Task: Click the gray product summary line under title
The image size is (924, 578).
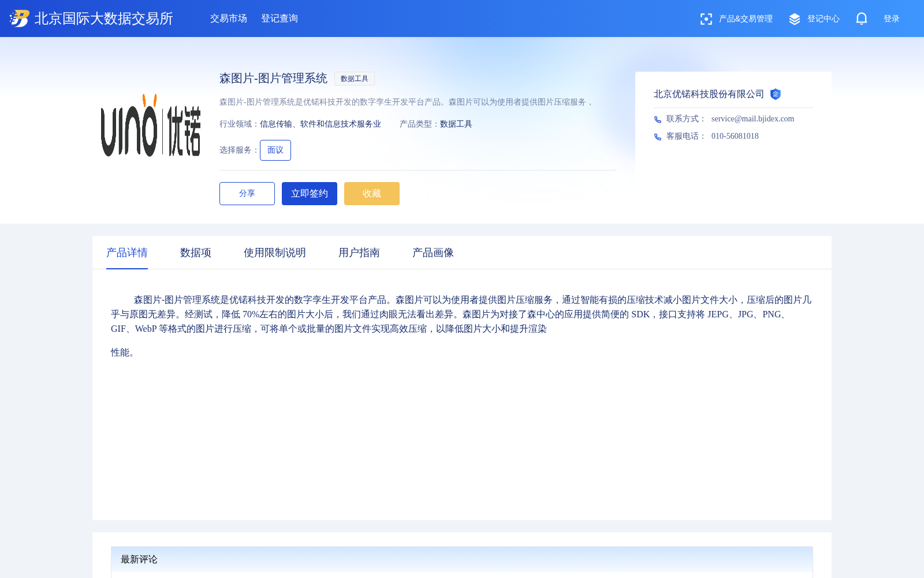Action: point(407,102)
